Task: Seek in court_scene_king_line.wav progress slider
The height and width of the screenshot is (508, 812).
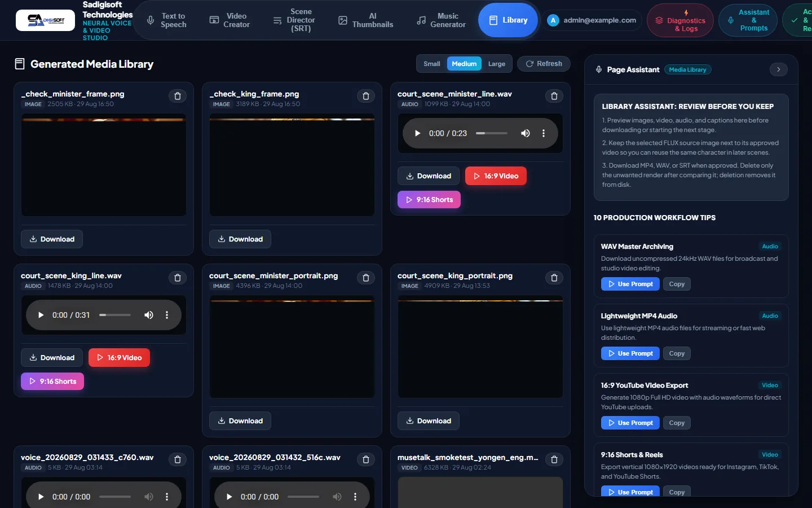Action: coord(115,315)
